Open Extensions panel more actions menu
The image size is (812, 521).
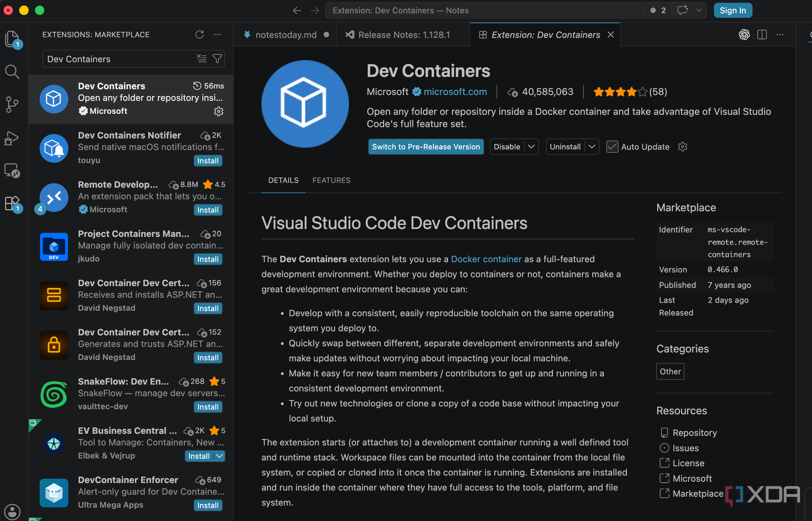click(217, 35)
